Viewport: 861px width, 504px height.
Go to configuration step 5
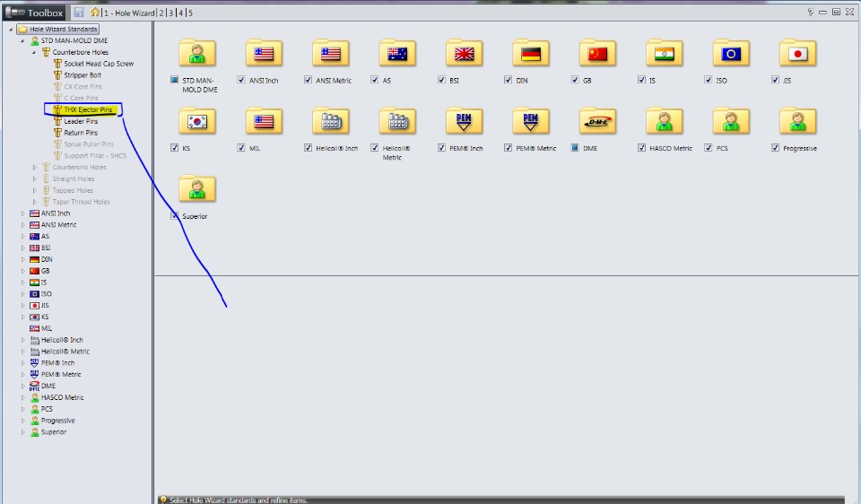click(x=190, y=13)
